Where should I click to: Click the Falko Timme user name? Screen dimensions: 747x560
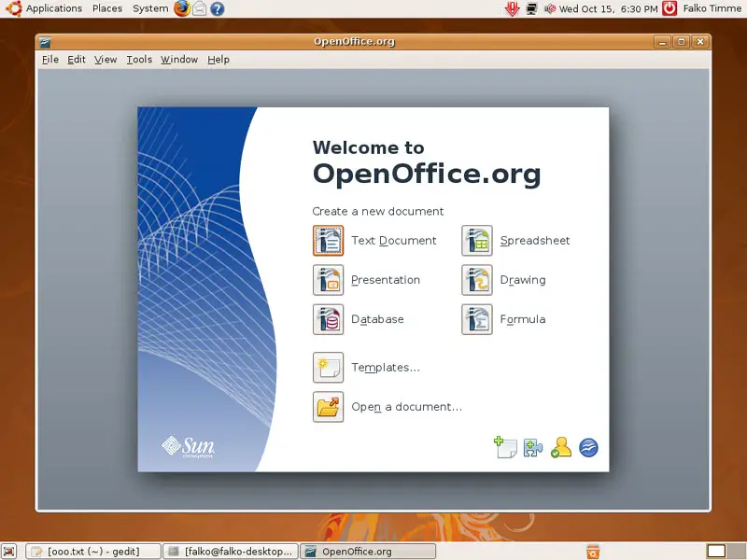(x=712, y=8)
